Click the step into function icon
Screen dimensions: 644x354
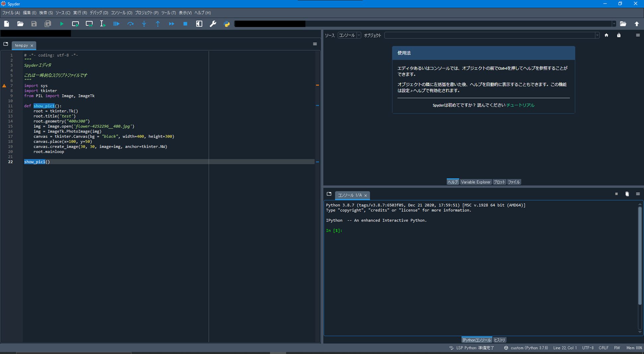coord(144,24)
